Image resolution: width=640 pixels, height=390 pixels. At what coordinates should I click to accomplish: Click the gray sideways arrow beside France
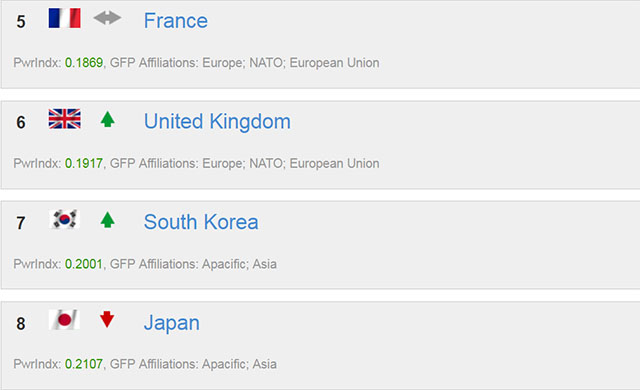click(x=107, y=18)
